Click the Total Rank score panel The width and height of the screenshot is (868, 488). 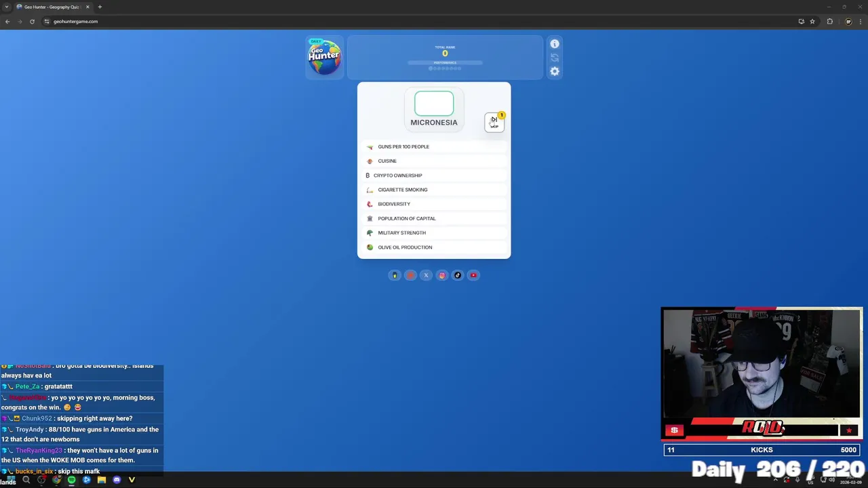click(445, 58)
